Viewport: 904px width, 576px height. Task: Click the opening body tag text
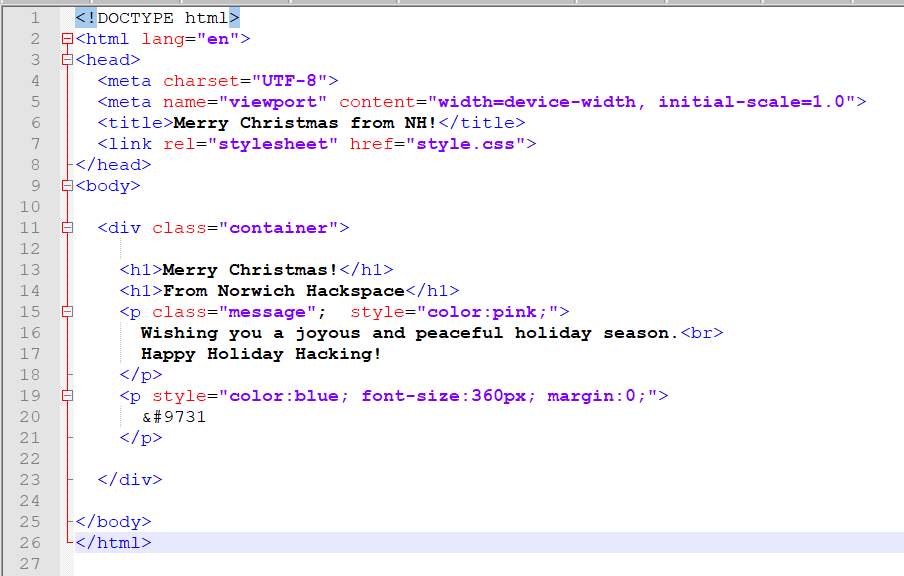(108, 186)
